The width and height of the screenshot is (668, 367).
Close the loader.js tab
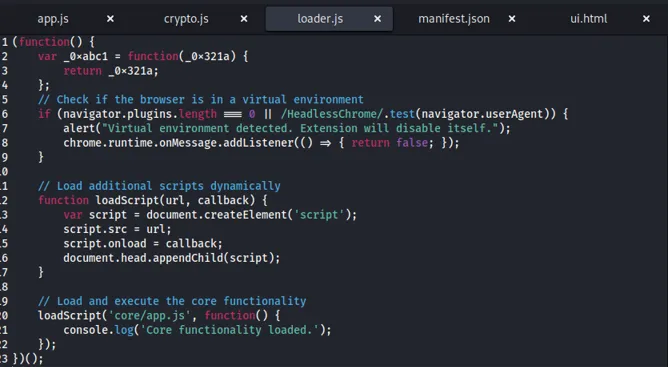coord(377,19)
